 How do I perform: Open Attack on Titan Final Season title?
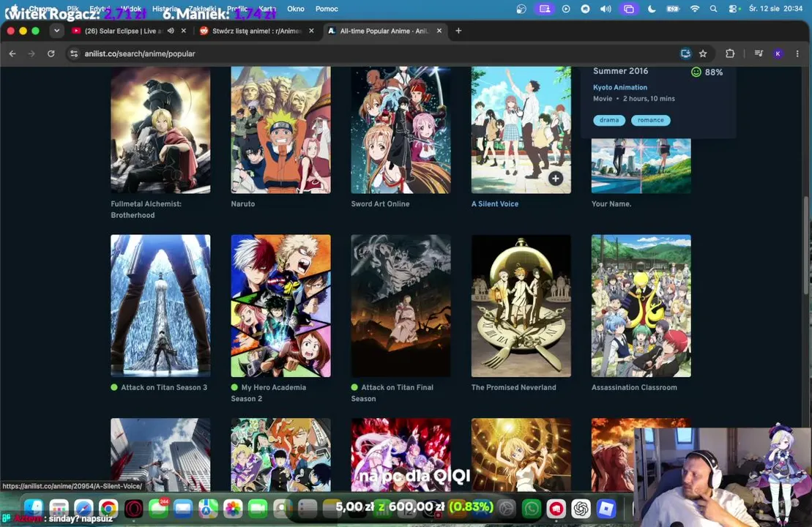(392, 393)
